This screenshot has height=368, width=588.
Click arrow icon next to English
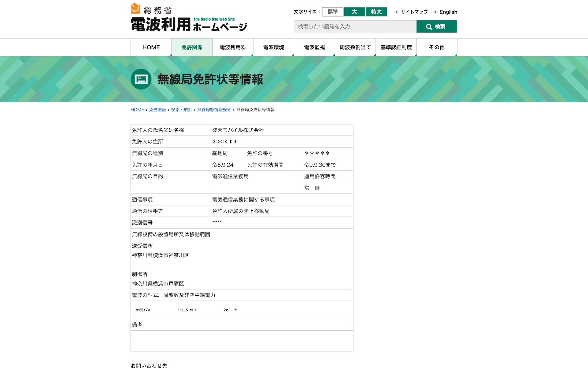(x=435, y=12)
